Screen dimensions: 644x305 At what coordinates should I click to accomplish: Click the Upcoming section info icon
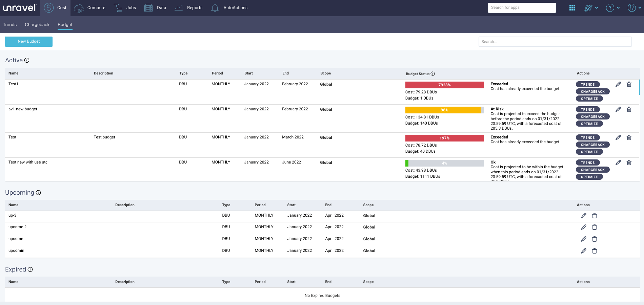point(38,193)
